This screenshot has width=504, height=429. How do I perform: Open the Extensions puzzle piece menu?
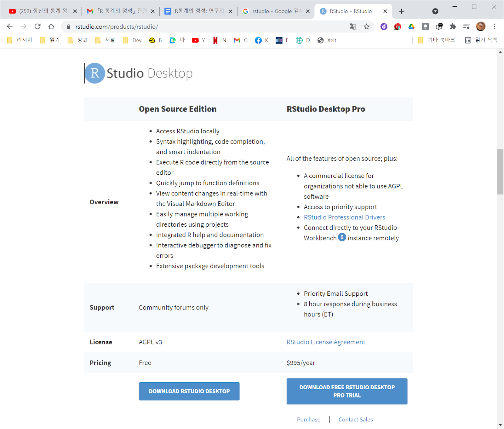point(453,26)
